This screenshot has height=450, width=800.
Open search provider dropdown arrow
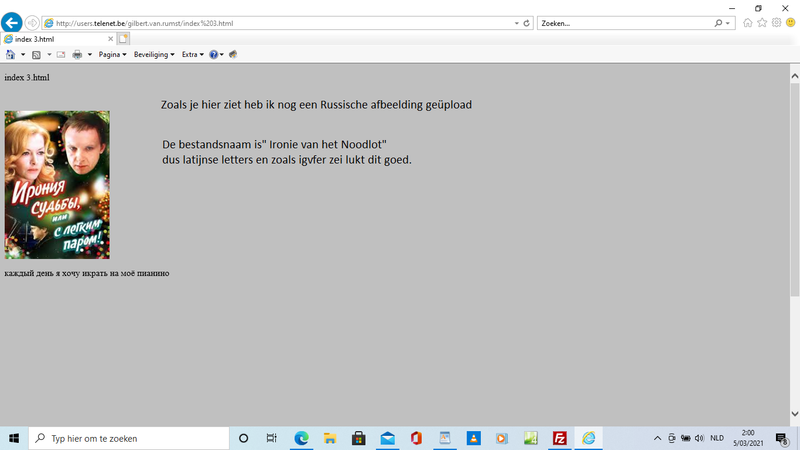(x=728, y=23)
